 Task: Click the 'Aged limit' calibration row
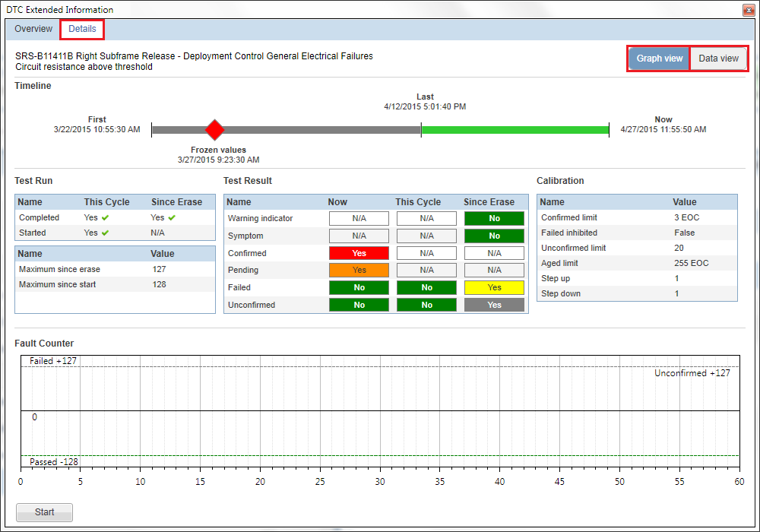tap(637, 263)
